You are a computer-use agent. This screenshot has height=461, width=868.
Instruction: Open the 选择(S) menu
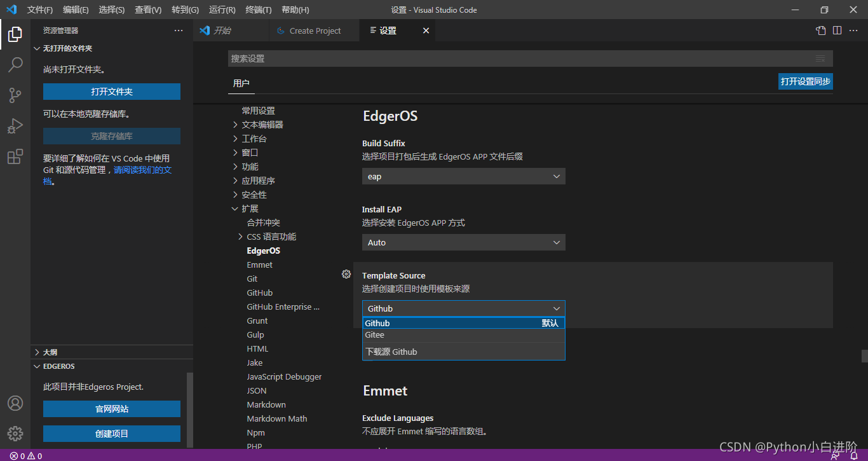(112, 10)
